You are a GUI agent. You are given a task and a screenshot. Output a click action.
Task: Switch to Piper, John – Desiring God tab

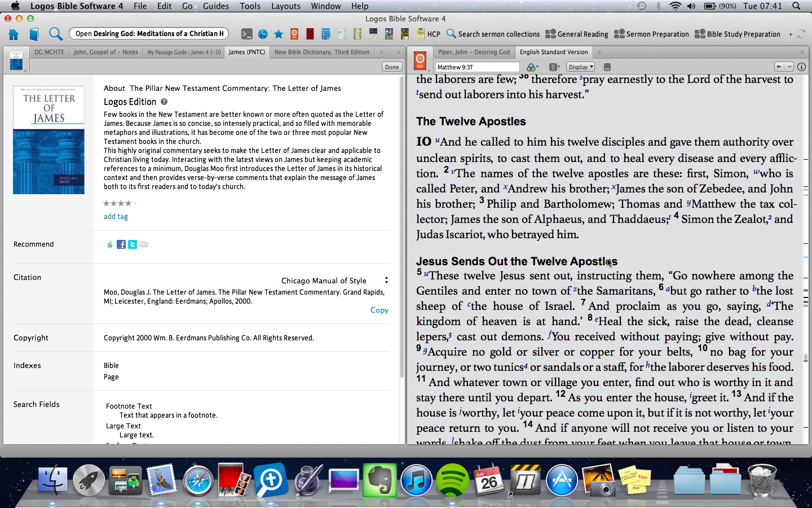coord(474,52)
